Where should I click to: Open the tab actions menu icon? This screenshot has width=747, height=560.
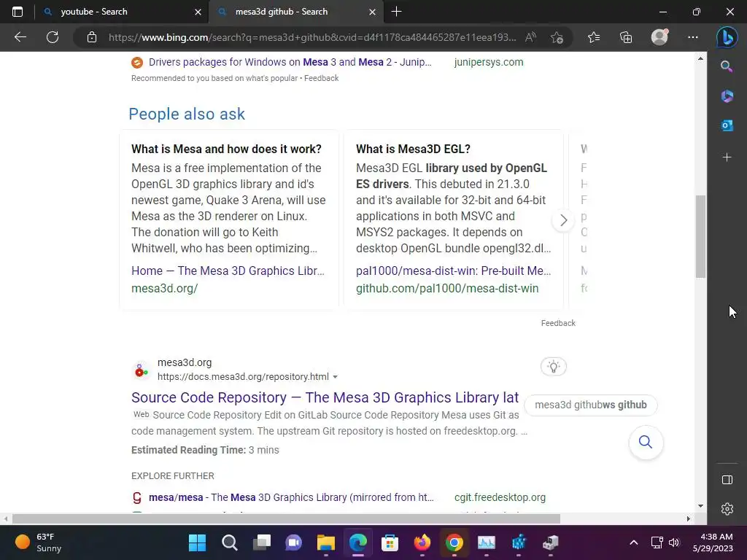pos(18,12)
